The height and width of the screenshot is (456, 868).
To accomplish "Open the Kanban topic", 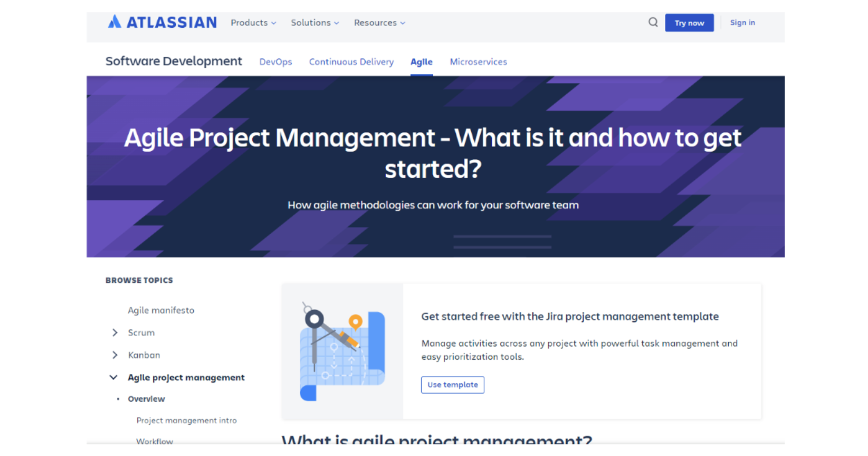I will pos(144,355).
